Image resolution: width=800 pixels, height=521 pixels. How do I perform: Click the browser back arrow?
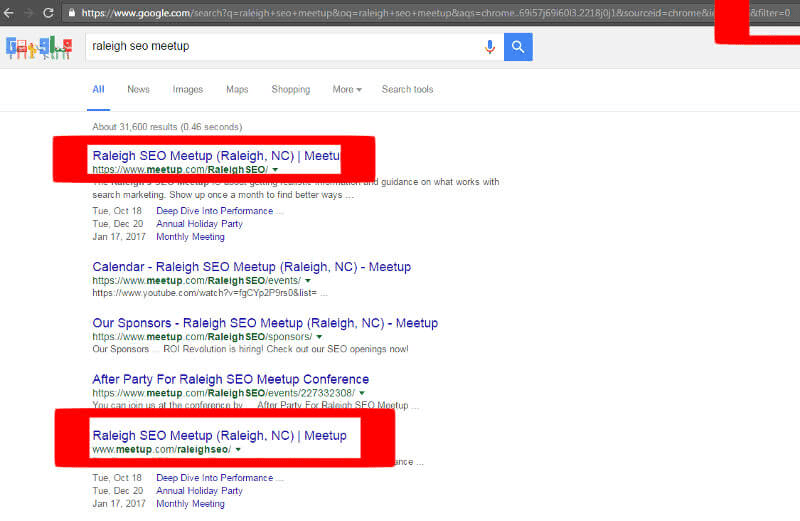point(9,14)
